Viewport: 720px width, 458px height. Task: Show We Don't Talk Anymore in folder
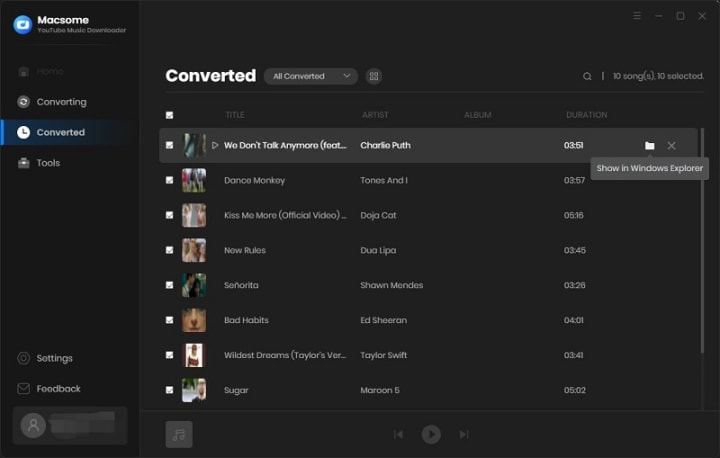[649, 146]
